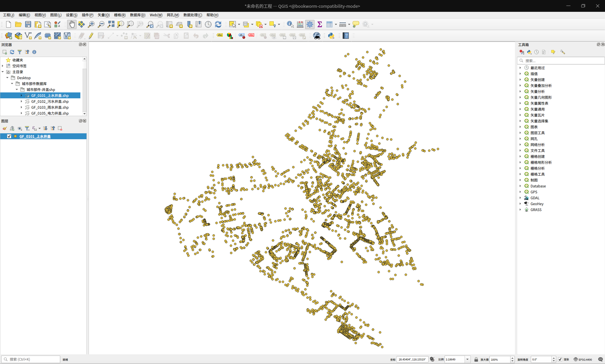Click the Zoom Full extent icon
605x364 pixels.
[x=111, y=24]
